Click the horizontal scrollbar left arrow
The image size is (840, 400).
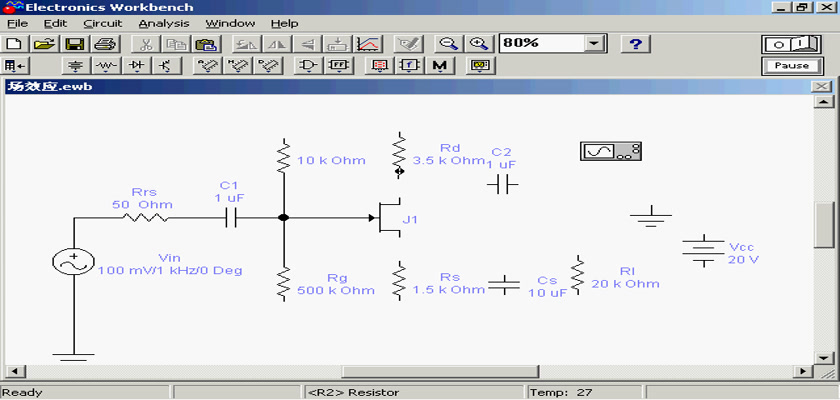pyautogui.click(x=14, y=371)
